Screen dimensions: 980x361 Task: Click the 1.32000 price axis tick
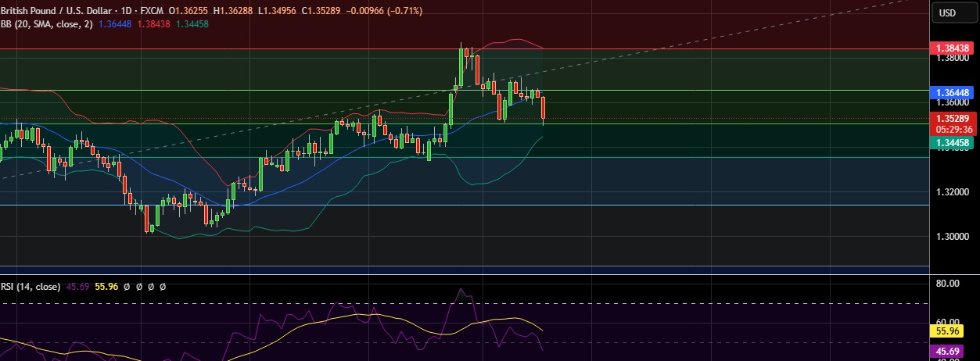(x=953, y=192)
